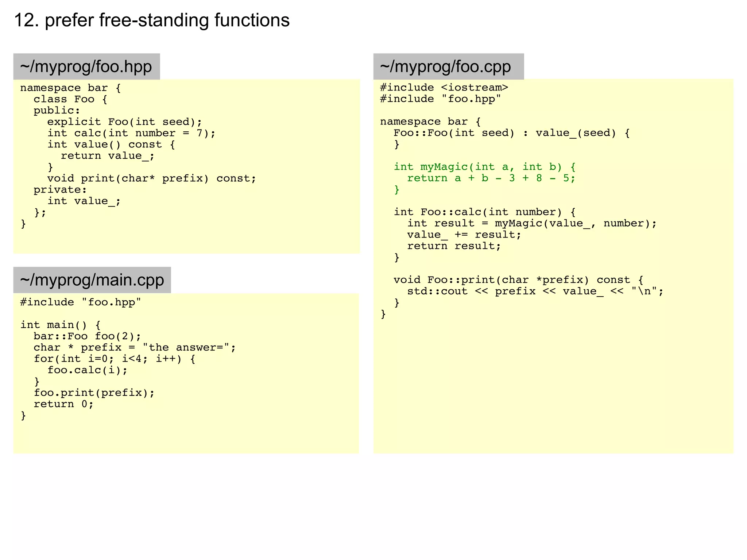Click 'namespace bar {' in foo.hpp
This screenshot has width=747, height=560.
[70, 88]
